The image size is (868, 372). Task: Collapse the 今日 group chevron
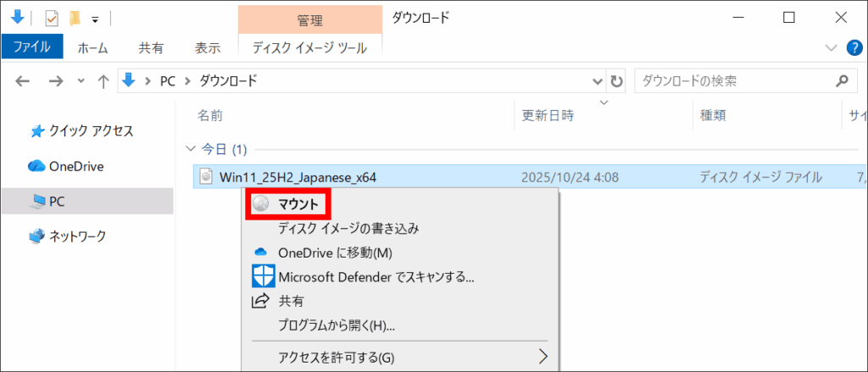click(189, 149)
